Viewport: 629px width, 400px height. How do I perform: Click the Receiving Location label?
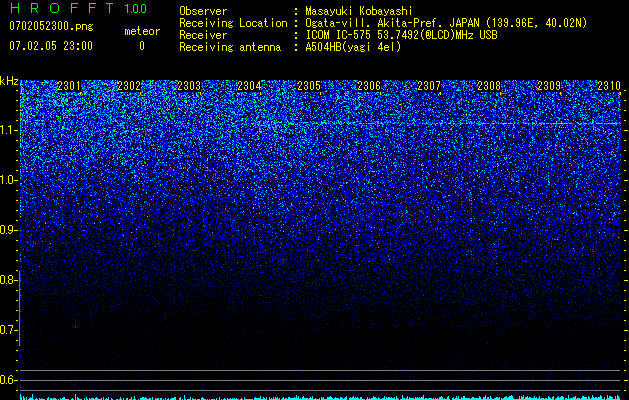pyautogui.click(x=233, y=23)
